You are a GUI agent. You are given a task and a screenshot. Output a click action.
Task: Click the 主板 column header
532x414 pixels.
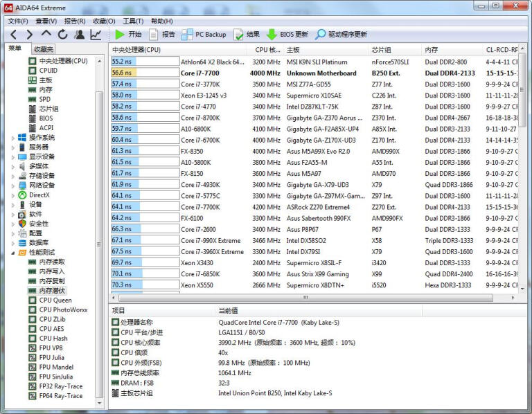326,50
